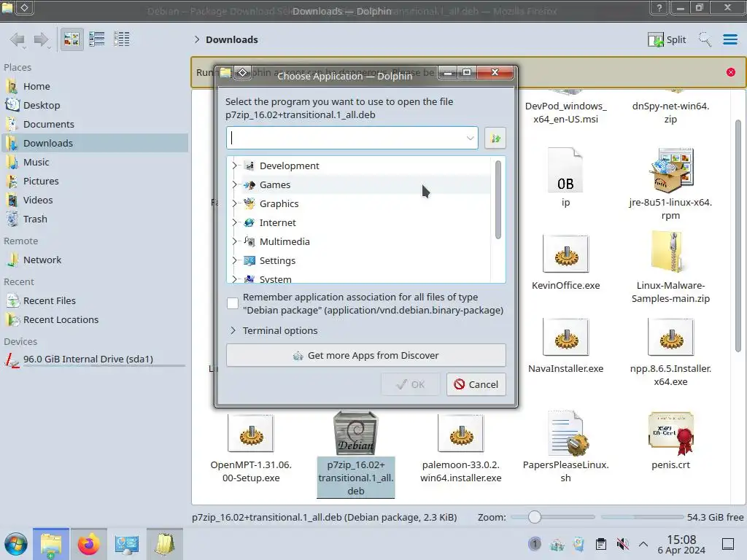The width and height of the screenshot is (747, 560).
Task: Open the Trash place
Action: click(x=95, y=219)
